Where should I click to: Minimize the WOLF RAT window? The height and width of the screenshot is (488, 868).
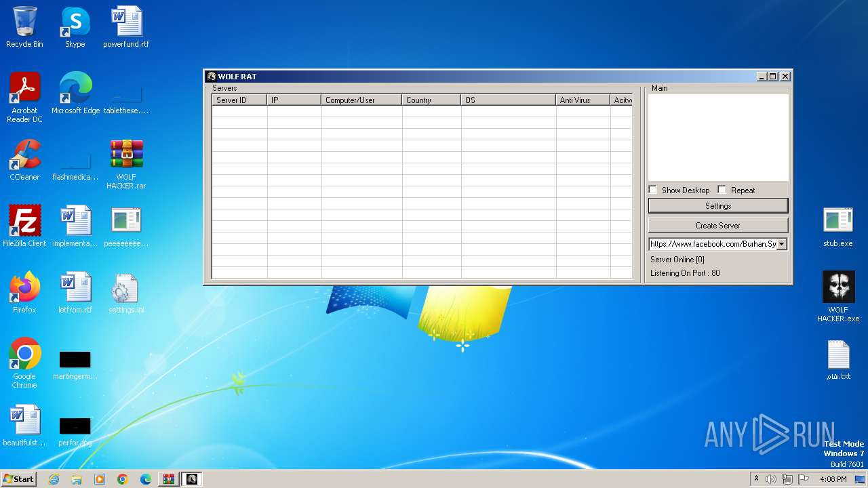pyautogui.click(x=761, y=77)
